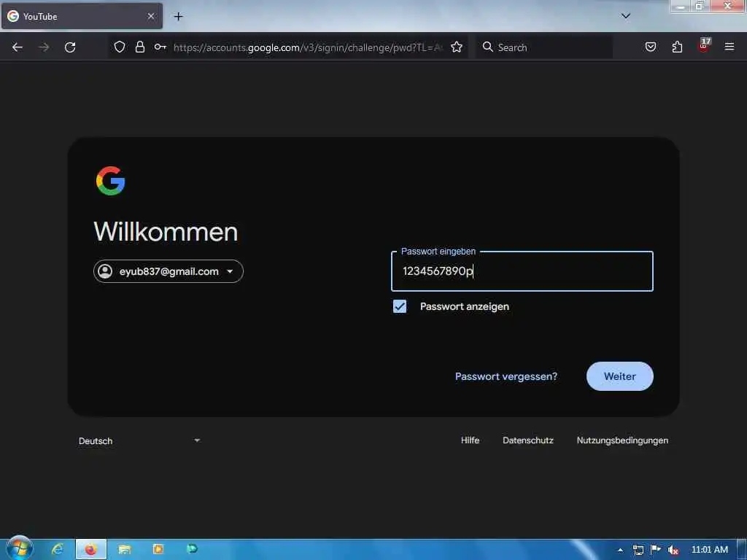
Task: Open the extension with badge 17
Action: point(704,46)
